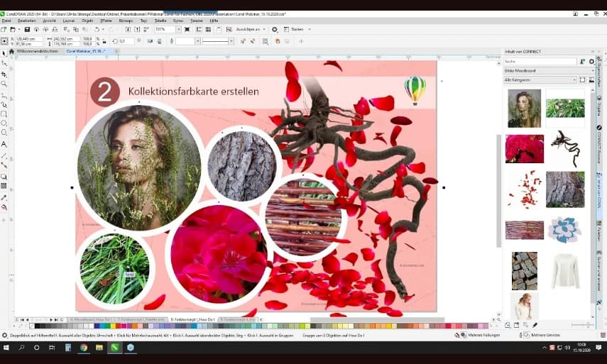The image size is (607, 364).
Task: Select the Text tool in the toolbox
Action: [x=4, y=144]
